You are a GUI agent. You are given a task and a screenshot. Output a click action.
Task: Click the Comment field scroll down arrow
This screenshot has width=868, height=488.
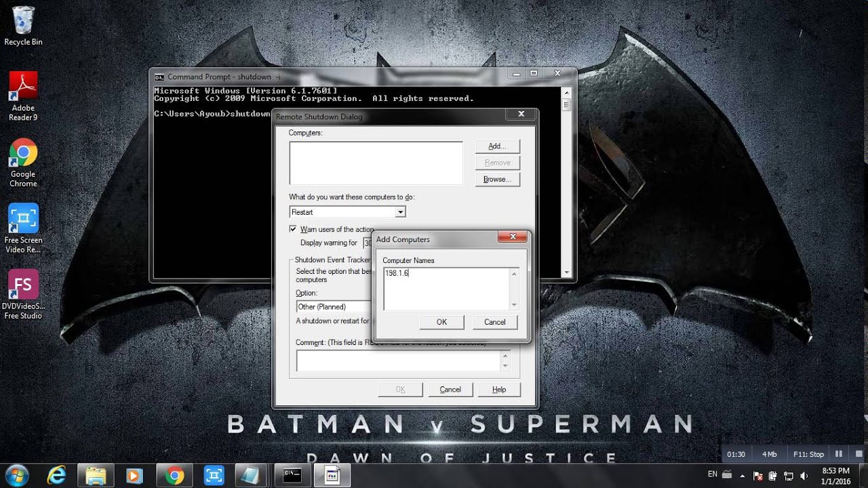505,367
